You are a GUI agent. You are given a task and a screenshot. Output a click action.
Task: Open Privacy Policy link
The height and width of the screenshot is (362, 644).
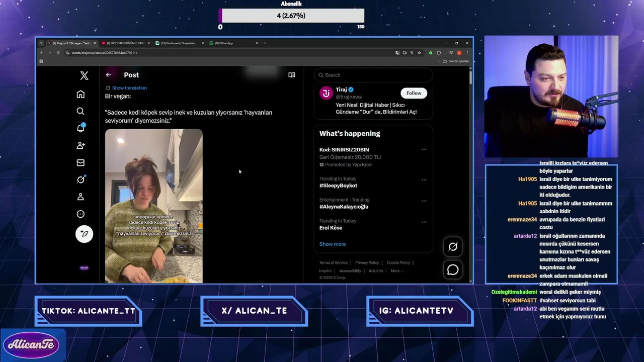click(367, 262)
